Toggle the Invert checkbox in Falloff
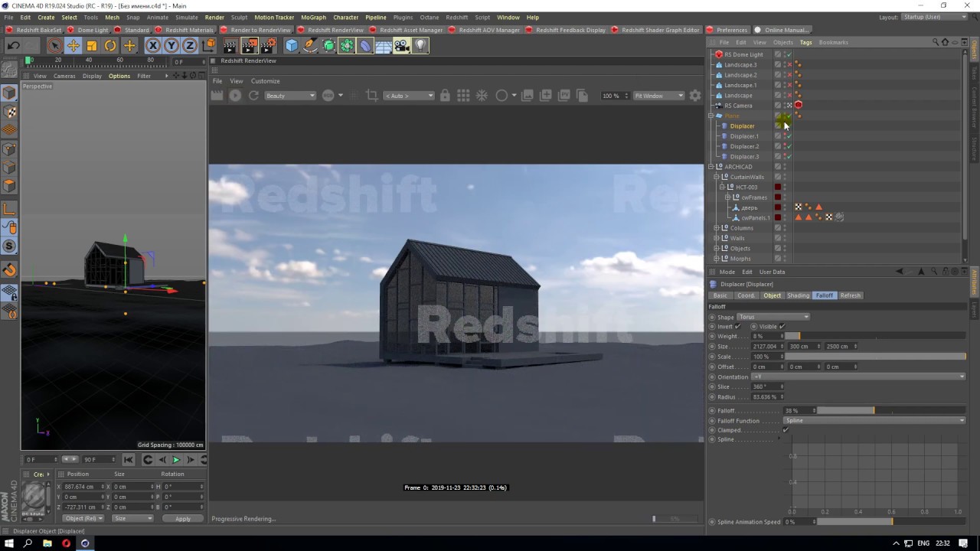Image resolution: width=980 pixels, height=551 pixels. tap(738, 326)
